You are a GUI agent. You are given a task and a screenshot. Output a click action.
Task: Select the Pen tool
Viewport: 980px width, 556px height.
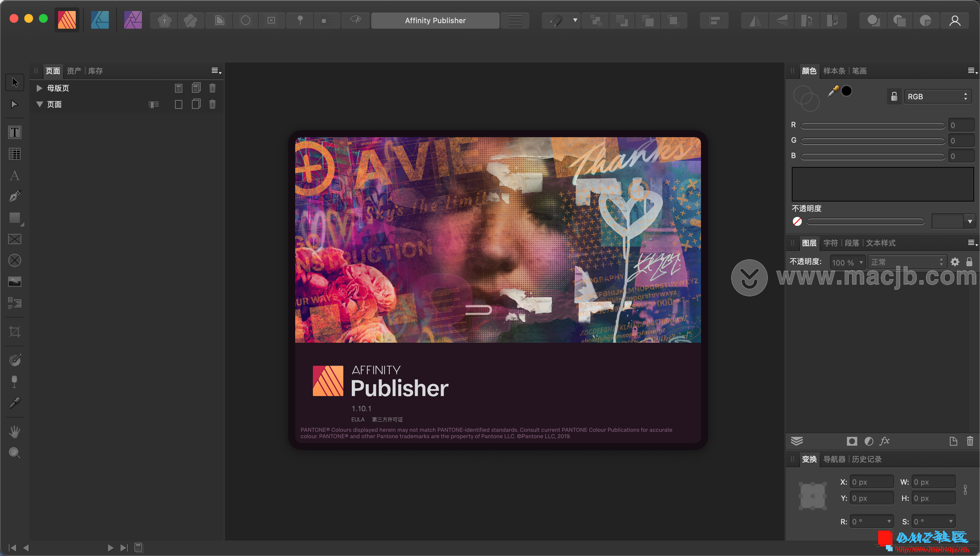click(x=14, y=196)
